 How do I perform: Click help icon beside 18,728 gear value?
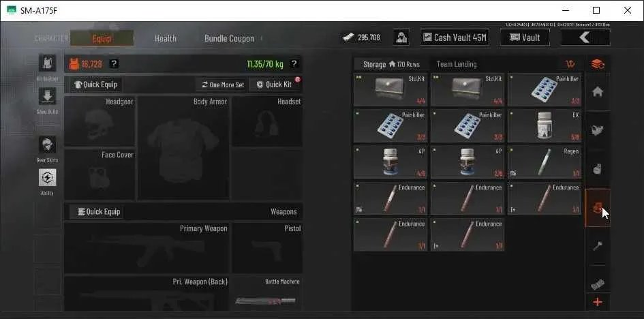114,63
